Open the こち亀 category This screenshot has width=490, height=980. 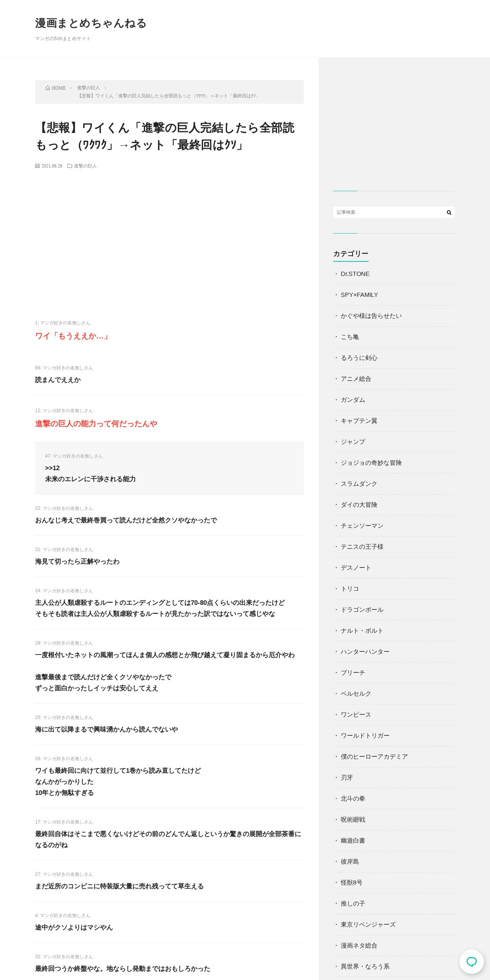(350, 337)
